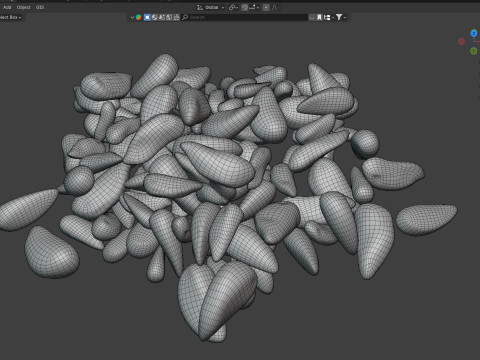Toggle proportional editing
This screenshot has height=360, width=480.
click(x=266, y=7)
